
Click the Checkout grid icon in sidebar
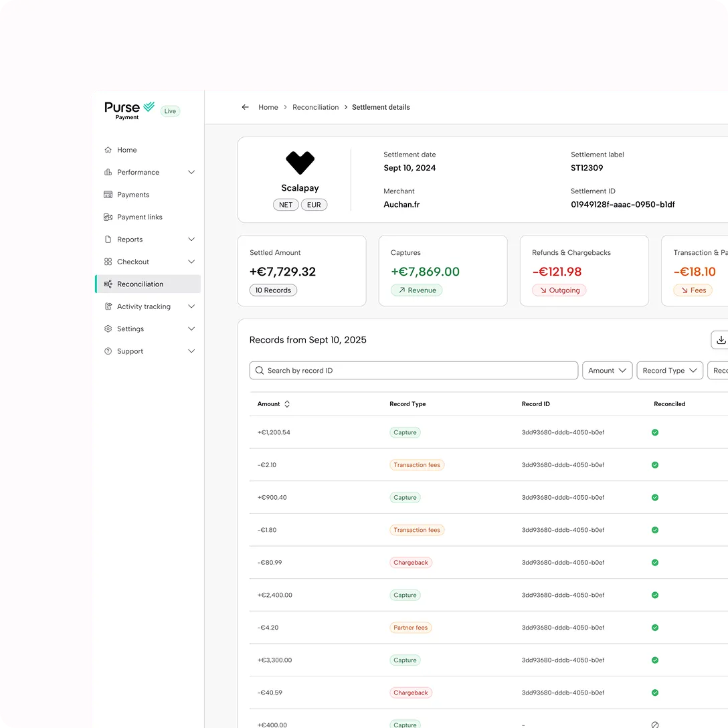click(108, 262)
